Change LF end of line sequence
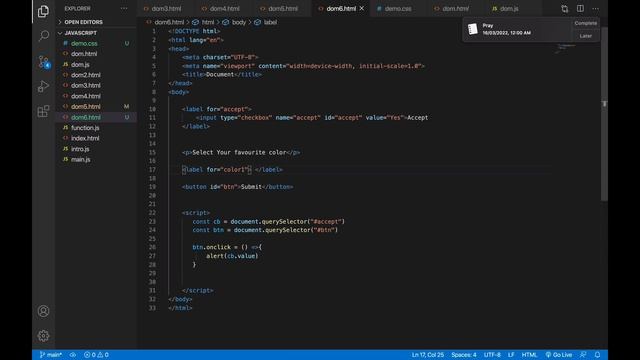 pos(511,355)
